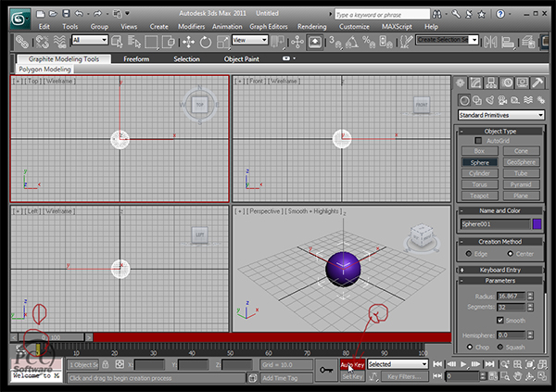This screenshot has width=556, height=392.
Task: Switch to the Utilities hammer panel tab
Action: tap(537, 83)
